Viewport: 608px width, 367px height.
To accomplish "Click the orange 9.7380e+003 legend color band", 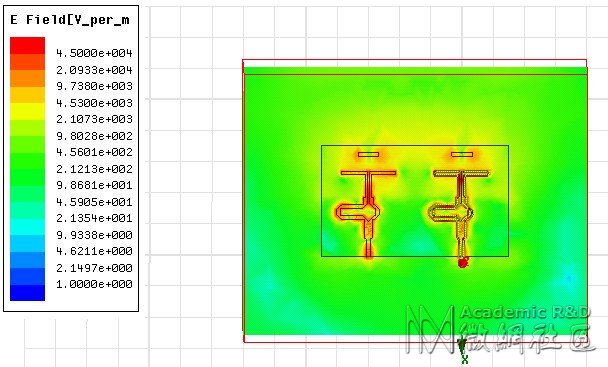I will pos(28,78).
